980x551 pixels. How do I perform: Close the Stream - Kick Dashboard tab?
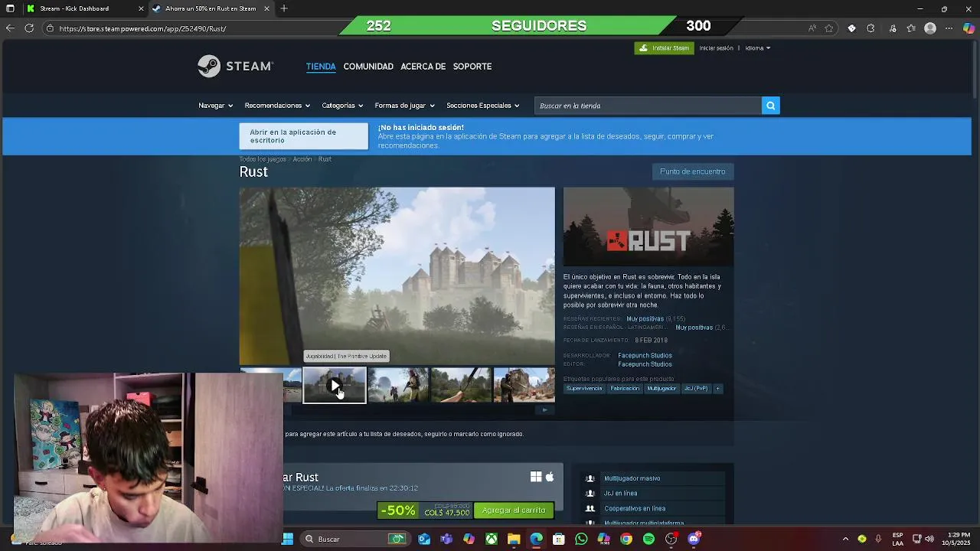coord(141,8)
